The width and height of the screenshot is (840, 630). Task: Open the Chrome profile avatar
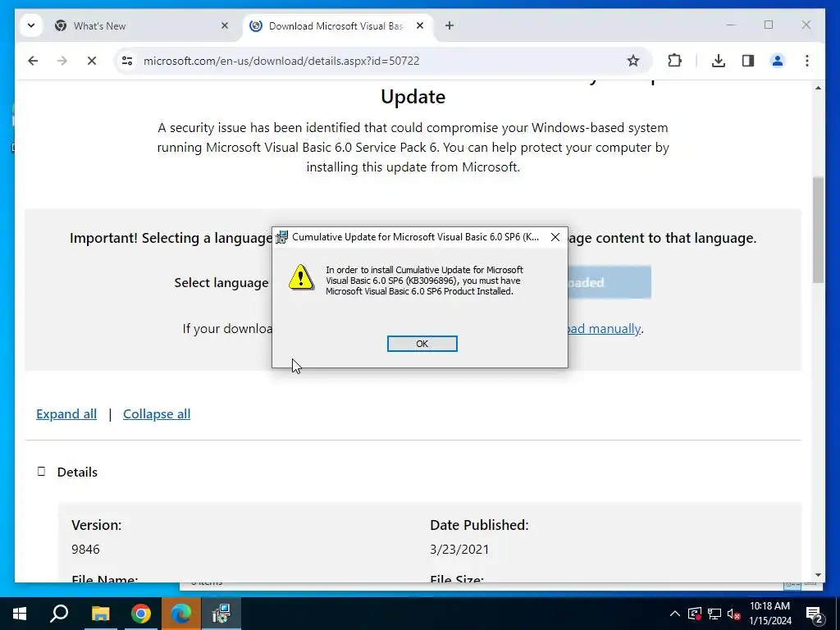778,61
